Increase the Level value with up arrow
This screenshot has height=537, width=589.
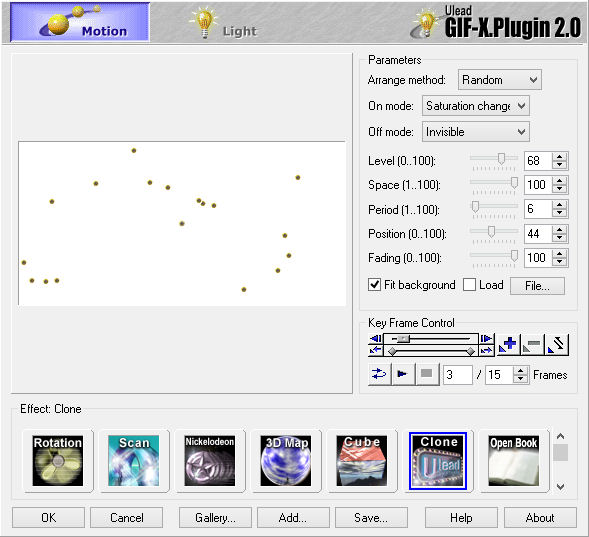[560, 157]
